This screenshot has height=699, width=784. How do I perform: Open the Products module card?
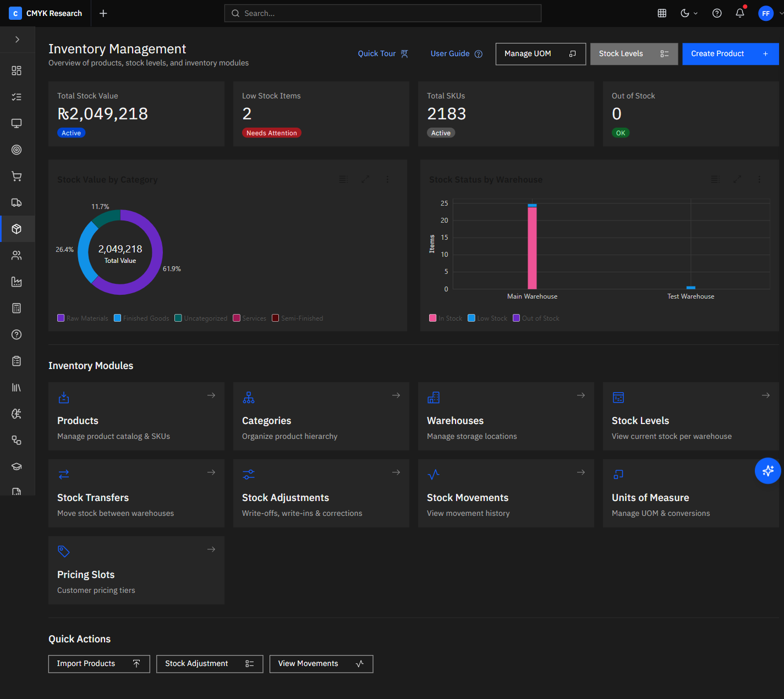click(136, 416)
